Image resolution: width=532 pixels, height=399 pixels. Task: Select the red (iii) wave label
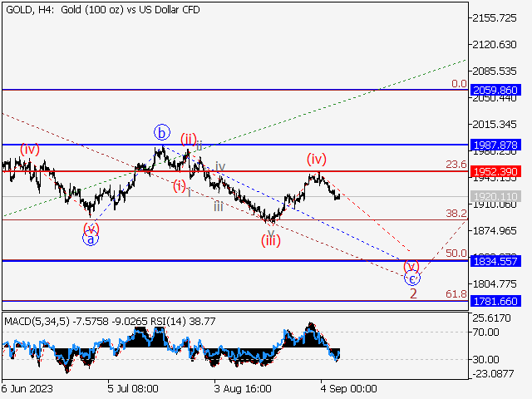tap(271, 241)
